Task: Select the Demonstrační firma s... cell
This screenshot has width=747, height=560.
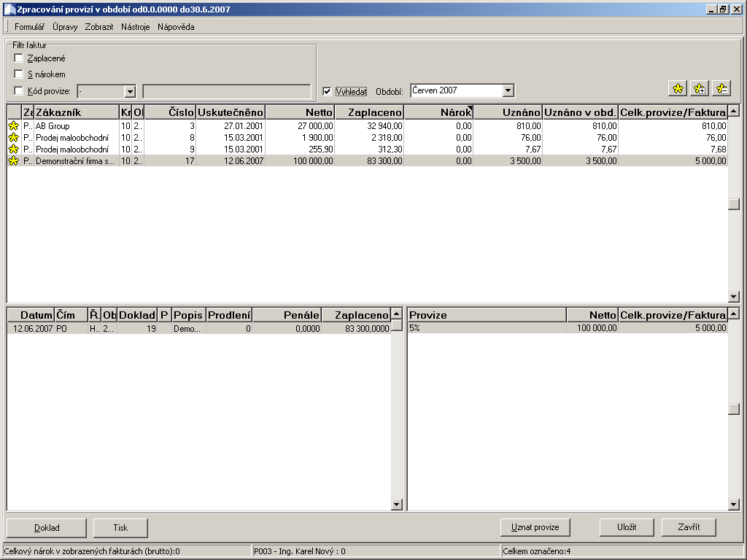Action: coord(76,161)
